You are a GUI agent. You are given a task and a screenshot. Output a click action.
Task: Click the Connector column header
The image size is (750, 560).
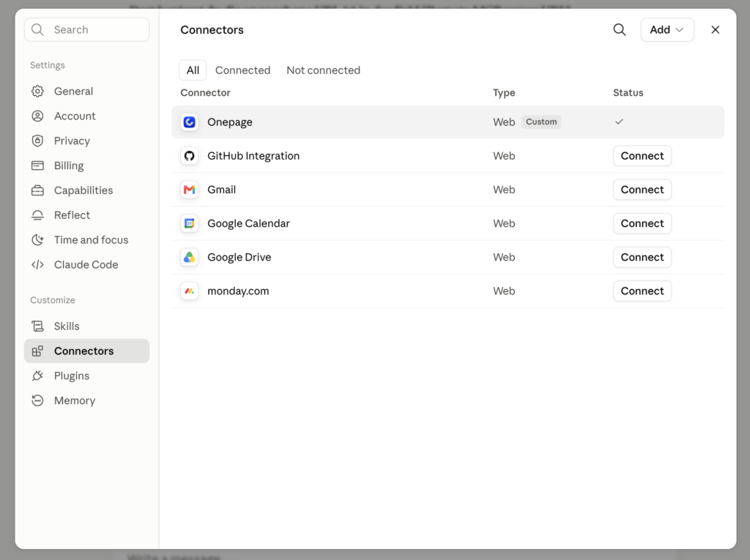click(205, 93)
